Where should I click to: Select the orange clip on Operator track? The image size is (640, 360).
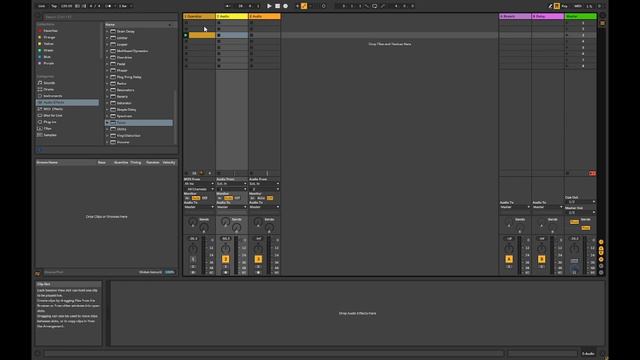coord(202,36)
